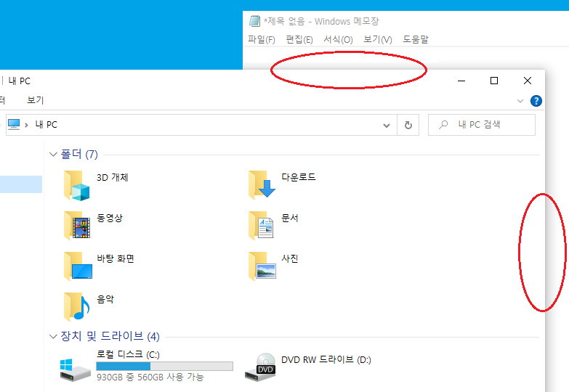Open the 보기 tab in Explorer

(x=35, y=100)
